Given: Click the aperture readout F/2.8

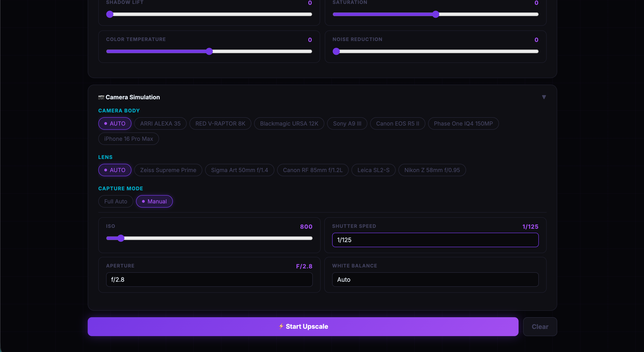Looking at the screenshot, I should [304, 266].
